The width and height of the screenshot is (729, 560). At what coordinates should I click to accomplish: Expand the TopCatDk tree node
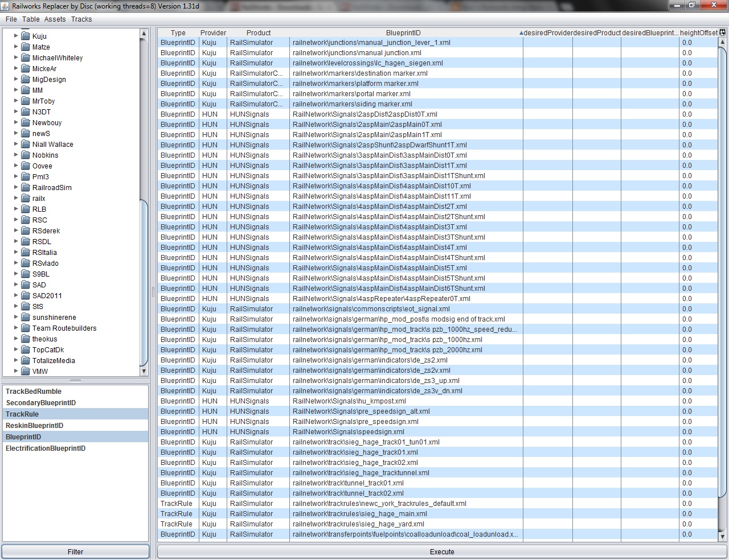point(16,349)
